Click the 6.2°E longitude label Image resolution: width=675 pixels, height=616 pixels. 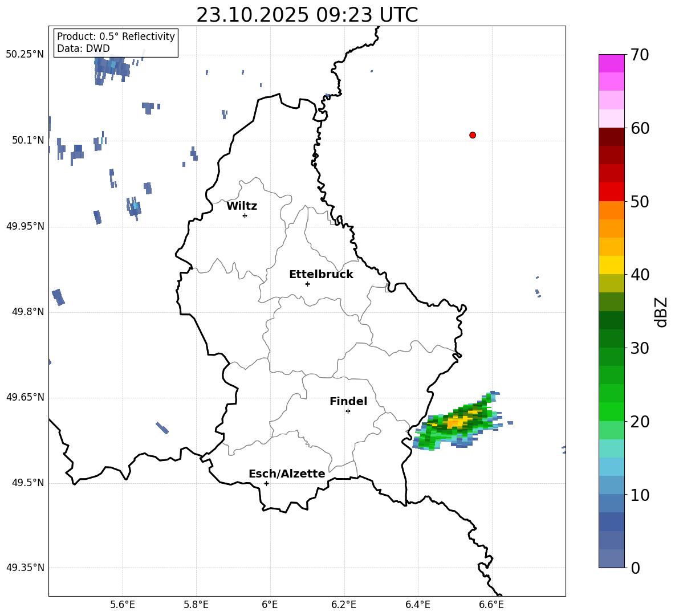[344, 605]
